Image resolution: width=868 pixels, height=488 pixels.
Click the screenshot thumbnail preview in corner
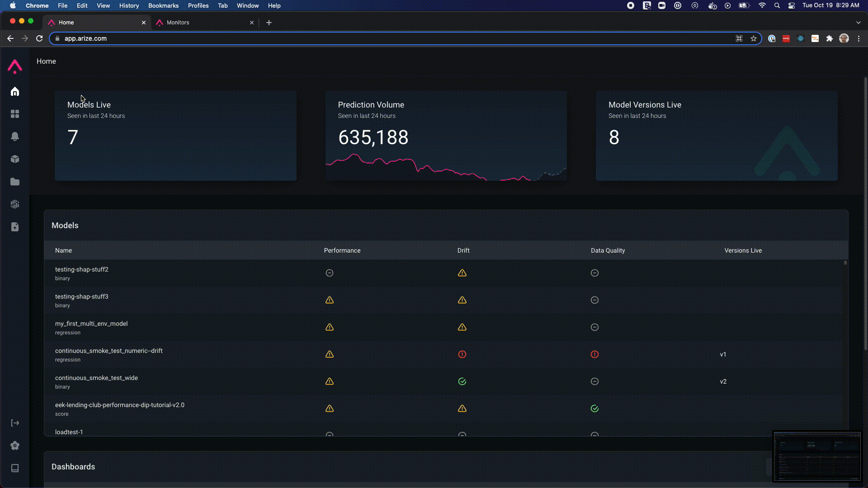click(x=817, y=456)
